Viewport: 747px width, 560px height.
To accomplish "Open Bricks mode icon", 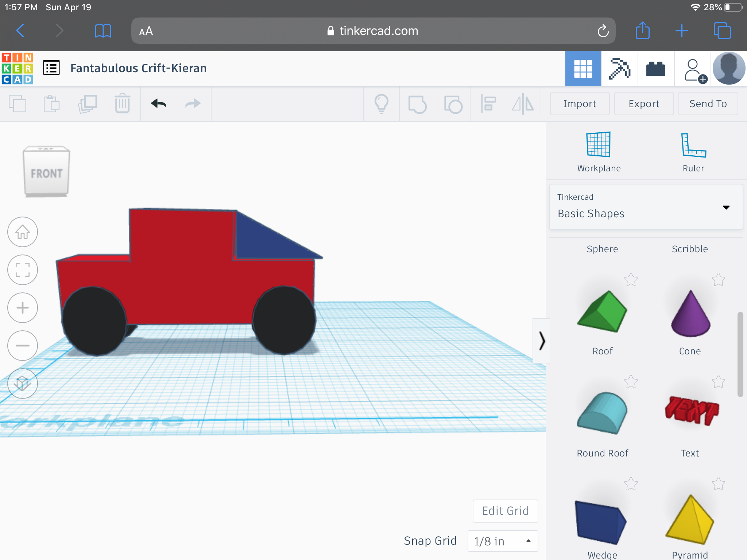I will (656, 69).
